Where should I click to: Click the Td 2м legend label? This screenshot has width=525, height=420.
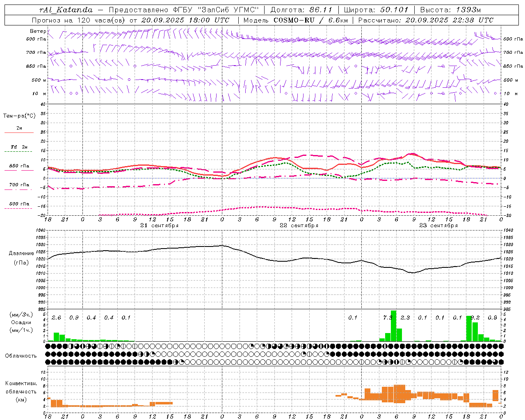[19, 147]
